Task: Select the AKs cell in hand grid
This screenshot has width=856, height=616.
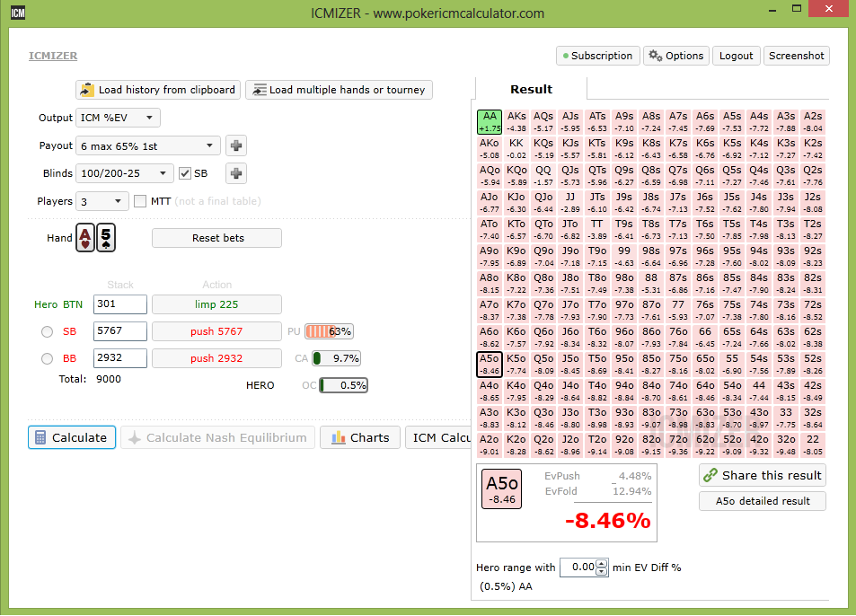Action: 516,121
